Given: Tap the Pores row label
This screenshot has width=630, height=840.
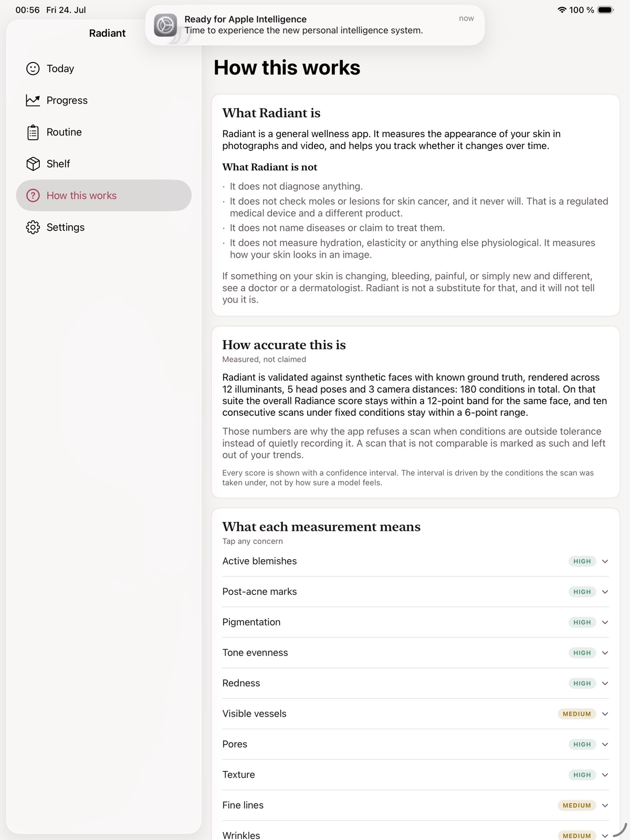Looking at the screenshot, I should (235, 744).
